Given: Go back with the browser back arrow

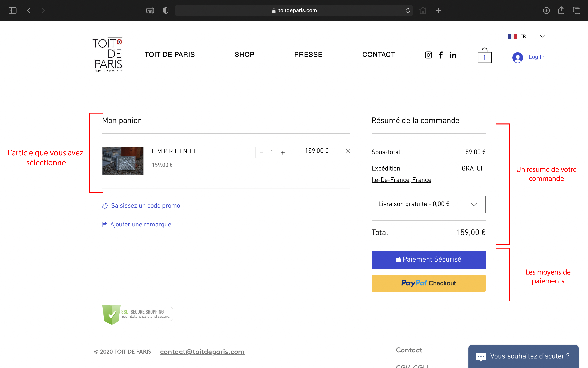Looking at the screenshot, I should [x=29, y=10].
